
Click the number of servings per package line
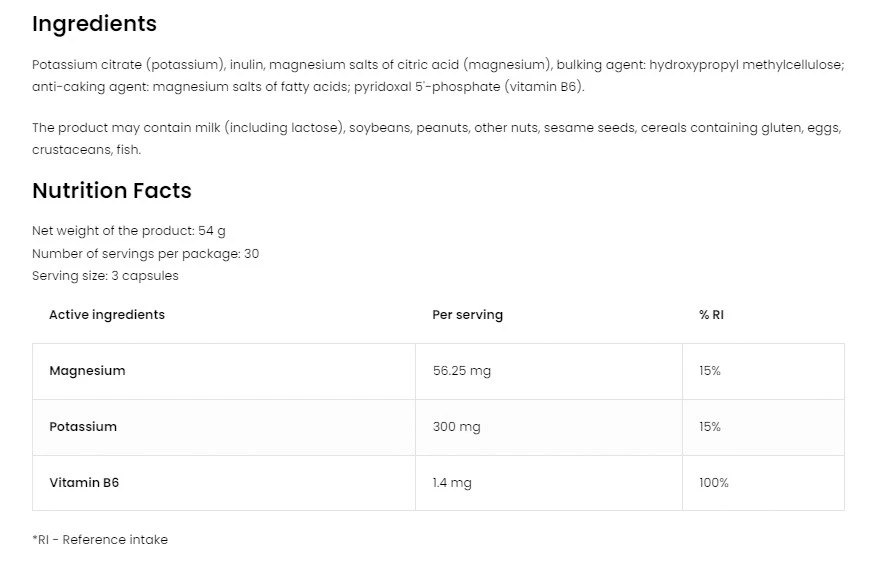(x=145, y=253)
